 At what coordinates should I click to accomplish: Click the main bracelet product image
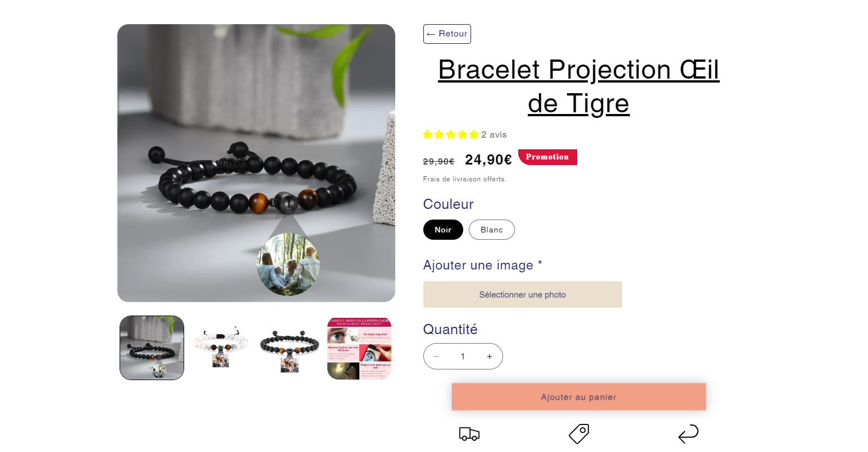[x=256, y=163]
